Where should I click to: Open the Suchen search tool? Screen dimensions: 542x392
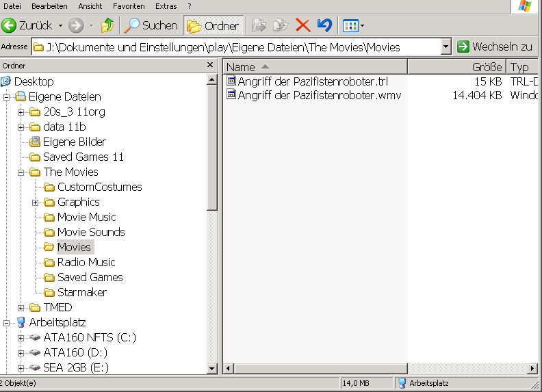(x=150, y=26)
